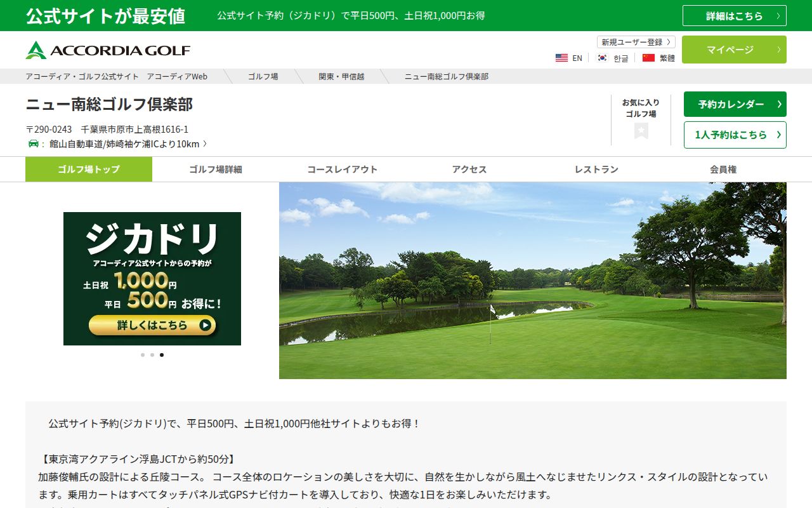Click the US flag icon for English
Screen dimensions: 812x508
pos(561,58)
